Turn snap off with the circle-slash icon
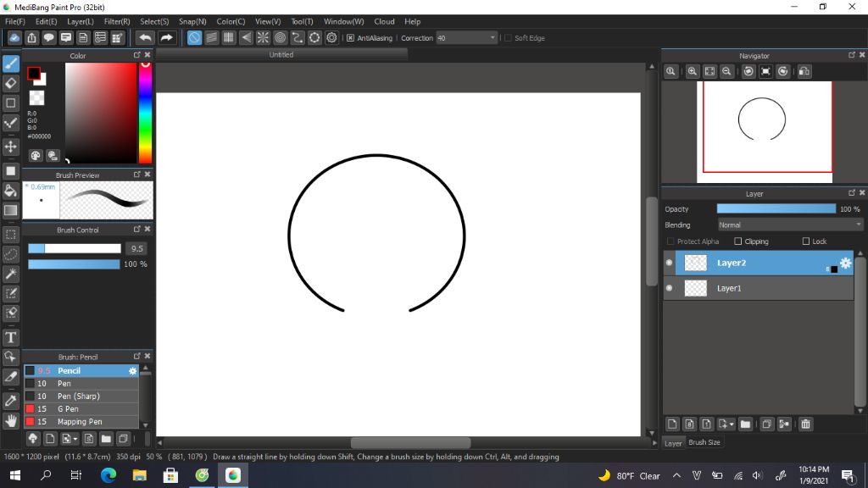Viewport: 868px width, 488px height. coord(194,37)
